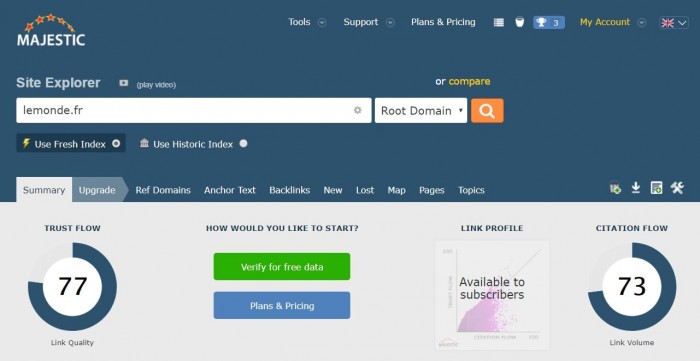Switch to the Summary tab
The height and width of the screenshot is (361, 700).
tap(44, 190)
